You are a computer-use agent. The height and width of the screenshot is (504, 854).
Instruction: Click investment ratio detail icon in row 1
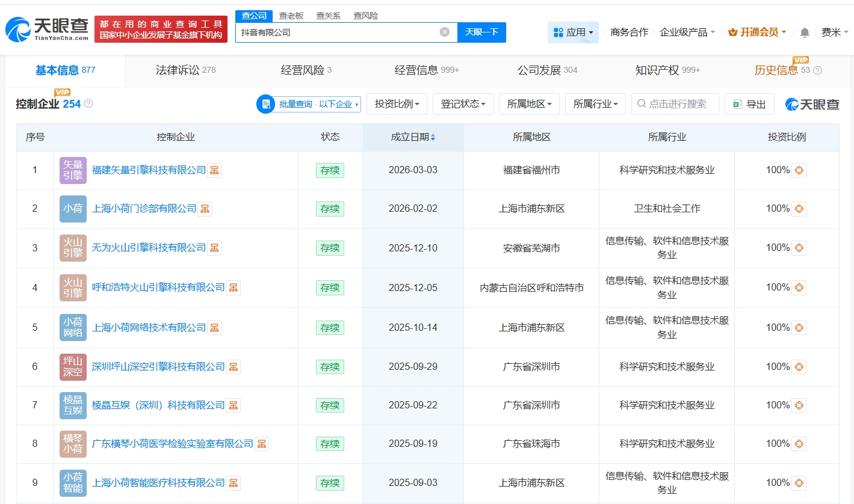click(x=799, y=170)
